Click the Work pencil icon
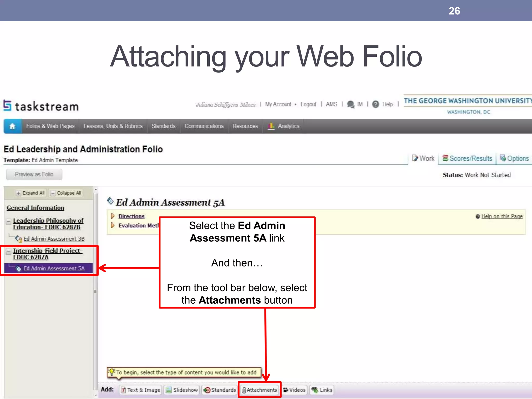The image size is (532, 399). (x=415, y=158)
